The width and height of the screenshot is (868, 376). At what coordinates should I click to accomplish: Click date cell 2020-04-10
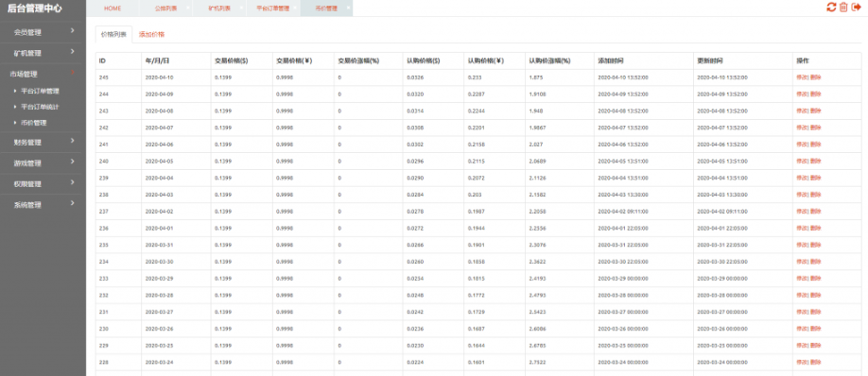(x=159, y=77)
